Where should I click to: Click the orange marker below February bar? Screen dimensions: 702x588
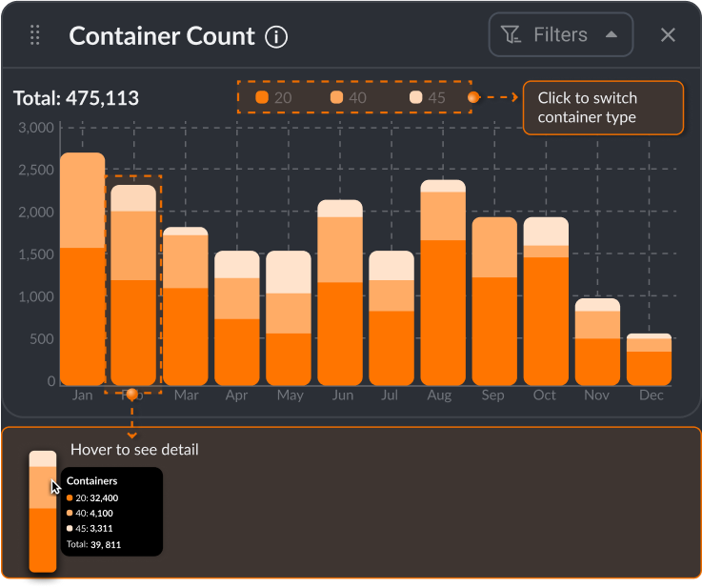(x=132, y=394)
